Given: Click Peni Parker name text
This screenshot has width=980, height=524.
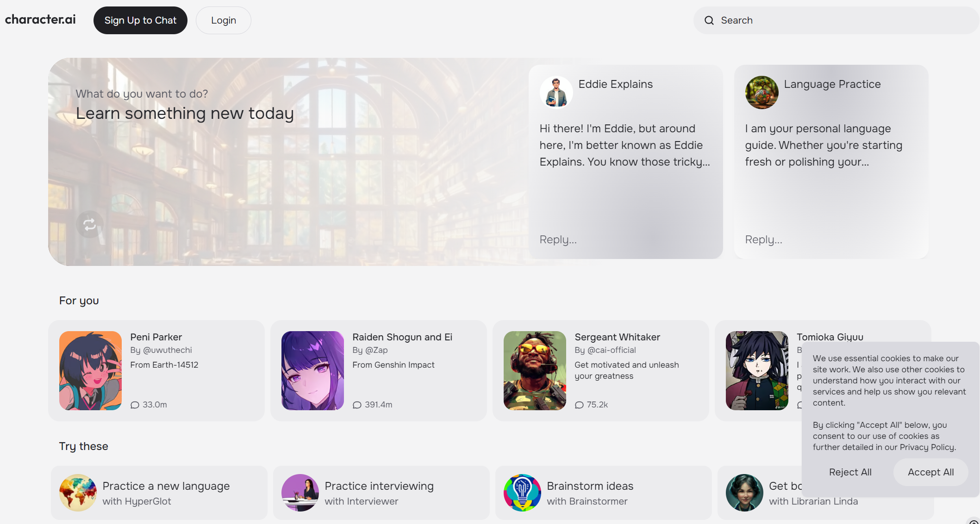Looking at the screenshot, I should pos(156,337).
